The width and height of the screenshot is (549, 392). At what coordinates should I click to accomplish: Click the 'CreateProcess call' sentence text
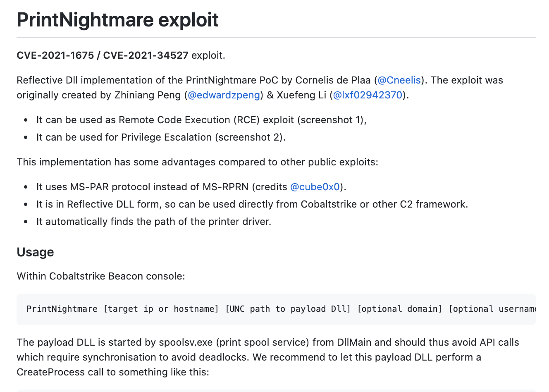[112, 372]
